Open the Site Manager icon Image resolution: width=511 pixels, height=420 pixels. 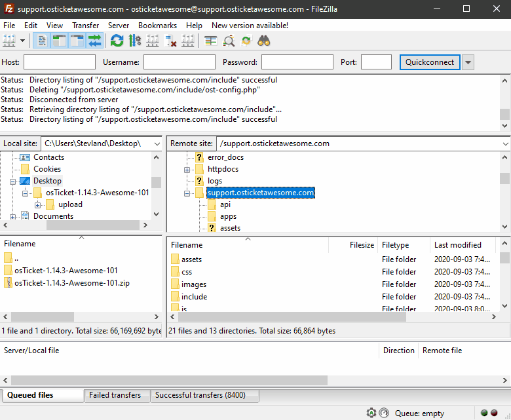(x=9, y=41)
